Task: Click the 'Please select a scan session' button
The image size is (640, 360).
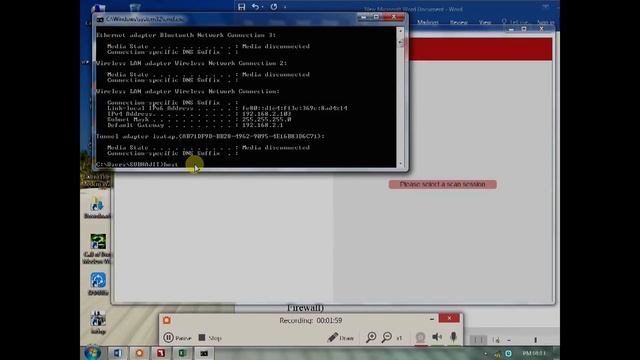Action: pos(443,184)
